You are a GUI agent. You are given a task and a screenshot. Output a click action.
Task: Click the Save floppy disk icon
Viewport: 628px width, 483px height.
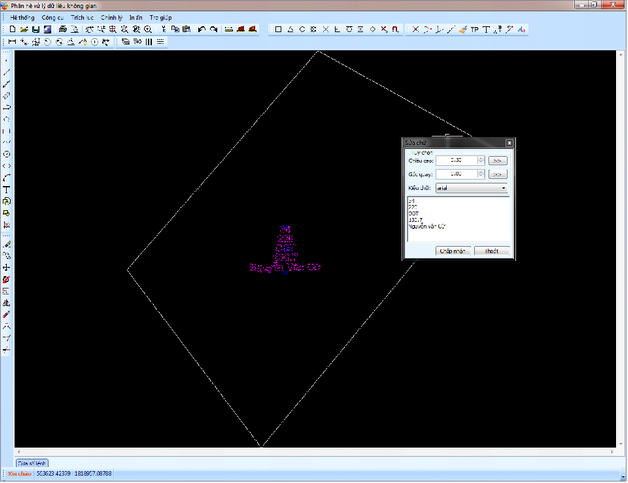[36, 29]
